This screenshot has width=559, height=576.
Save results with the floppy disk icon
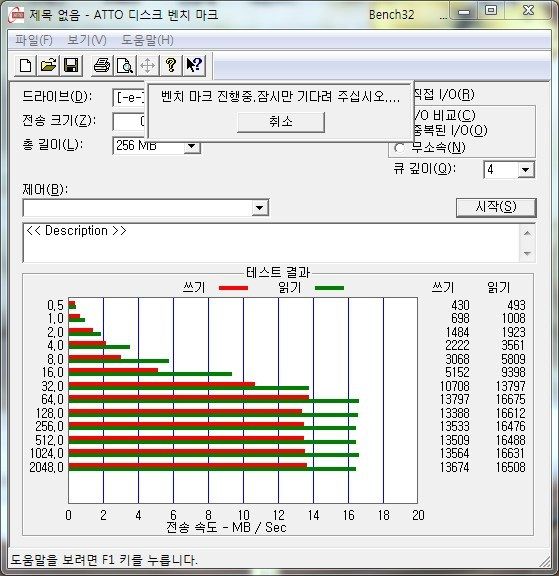(71, 66)
